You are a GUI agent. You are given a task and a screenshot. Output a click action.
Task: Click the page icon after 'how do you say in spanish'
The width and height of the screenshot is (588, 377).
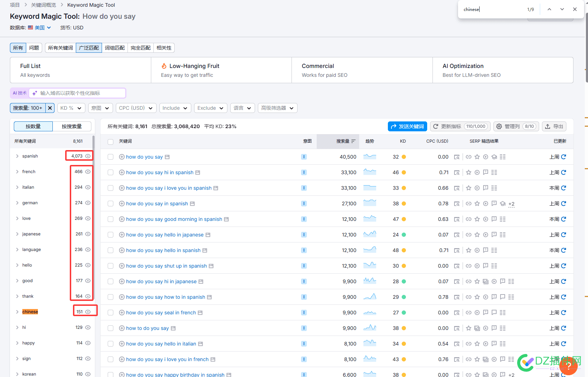coord(192,204)
